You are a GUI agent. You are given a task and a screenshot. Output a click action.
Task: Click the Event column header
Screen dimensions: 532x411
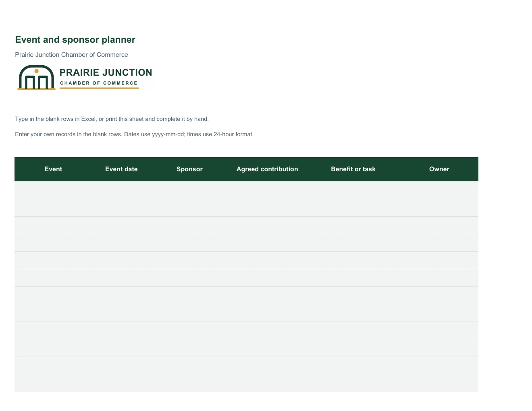pos(53,169)
